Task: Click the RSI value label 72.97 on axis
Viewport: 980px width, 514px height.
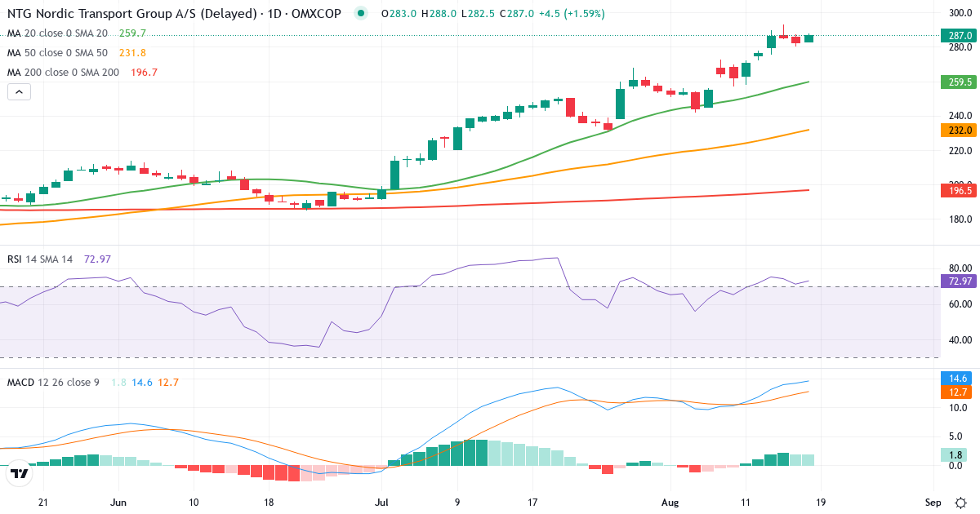Action: click(960, 281)
